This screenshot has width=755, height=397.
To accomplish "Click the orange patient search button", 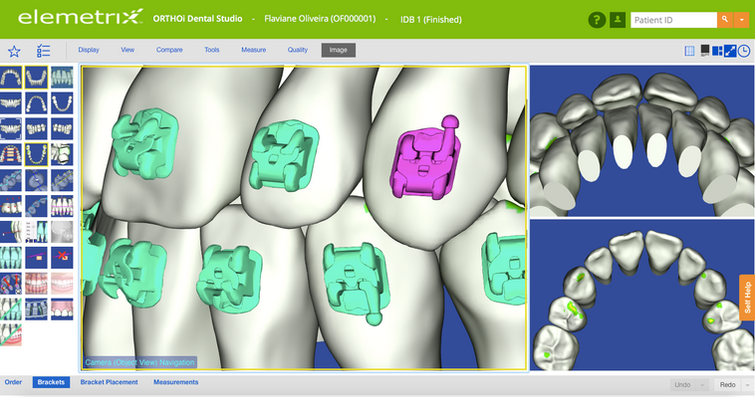I will click(x=725, y=20).
